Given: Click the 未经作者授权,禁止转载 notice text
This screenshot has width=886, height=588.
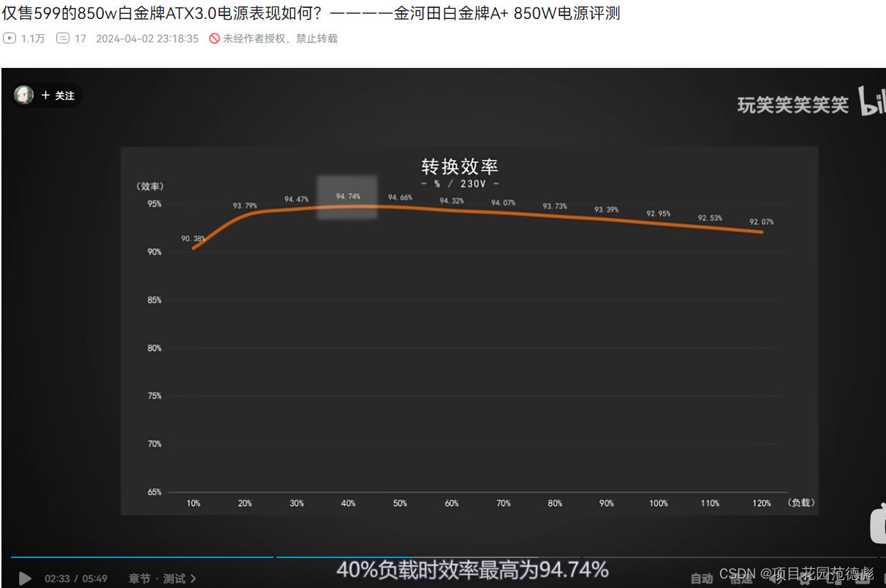Looking at the screenshot, I should coord(280,38).
